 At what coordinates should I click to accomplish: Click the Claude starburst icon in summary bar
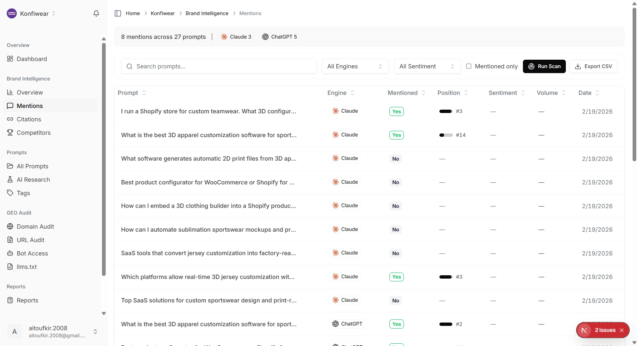click(x=224, y=37)
